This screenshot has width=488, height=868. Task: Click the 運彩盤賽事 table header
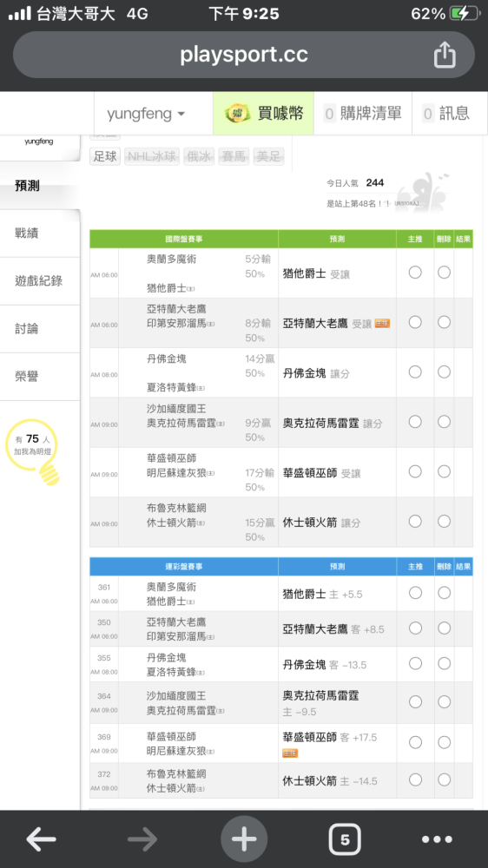pyautogui.click(x=184, y=567)
